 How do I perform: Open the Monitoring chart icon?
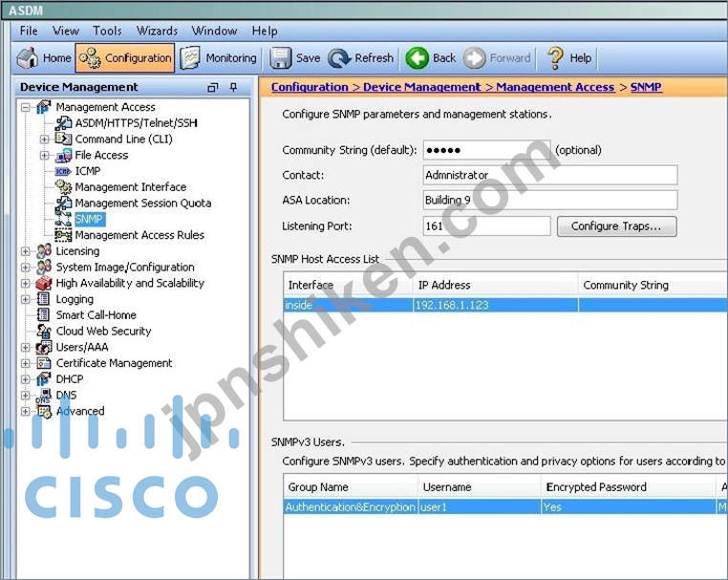click(x=190, y=58)
